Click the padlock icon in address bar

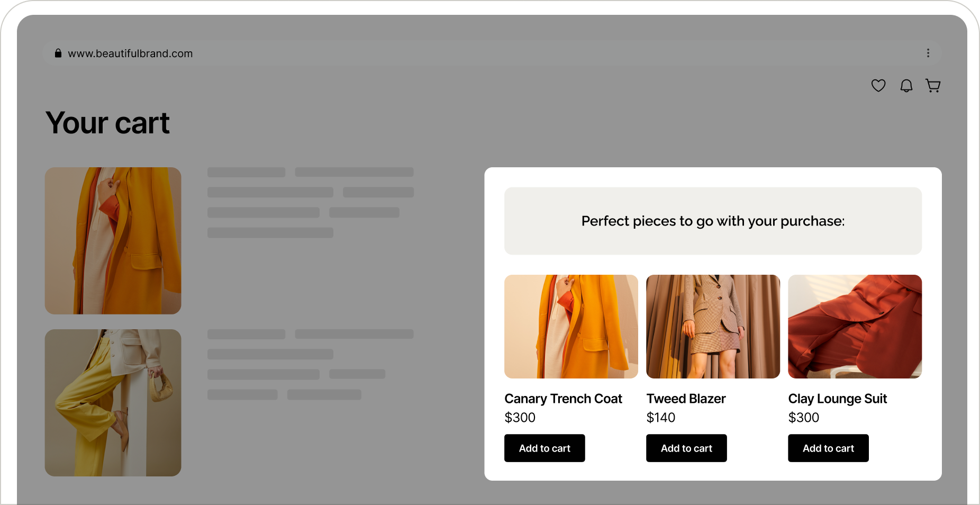pos(58,53)
